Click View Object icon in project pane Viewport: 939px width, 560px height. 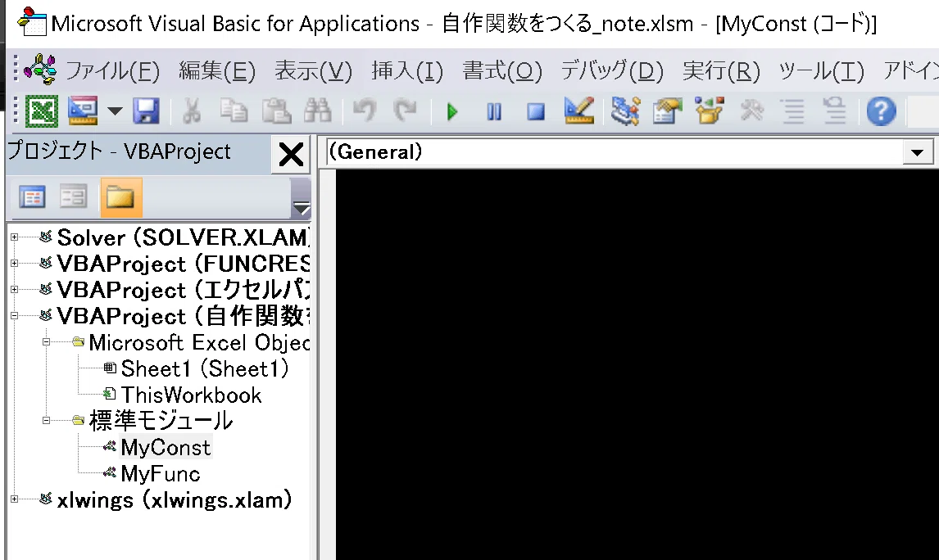coord(74,196)
